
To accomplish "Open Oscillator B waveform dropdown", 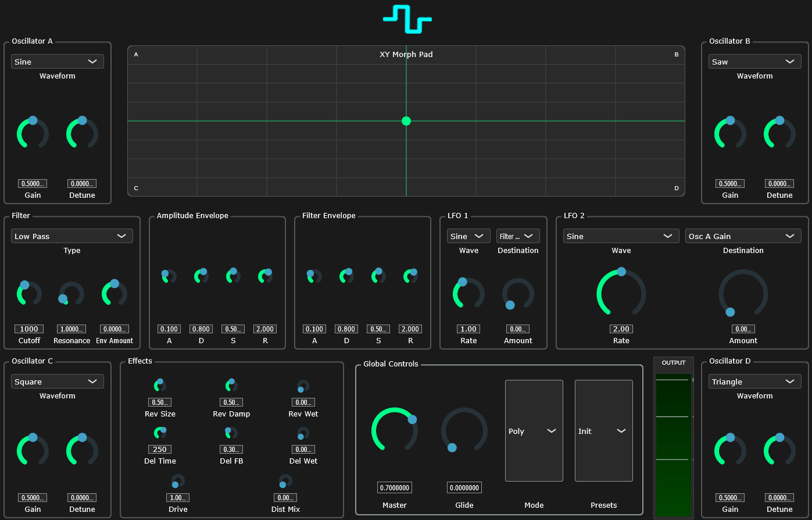I will pos(755,62).
